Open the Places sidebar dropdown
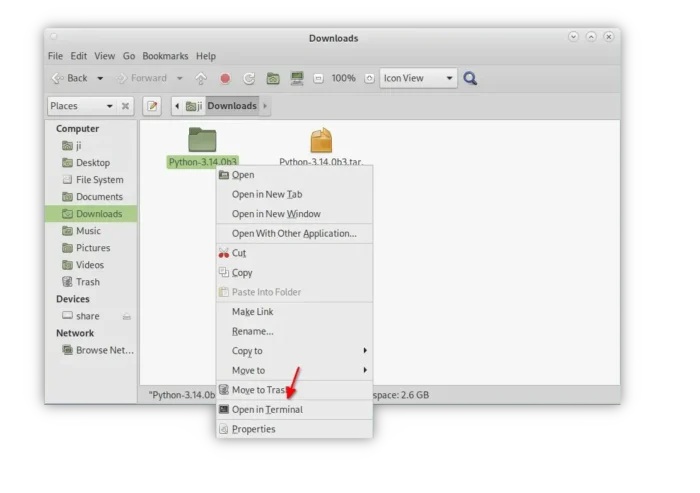 pos(81,106)
